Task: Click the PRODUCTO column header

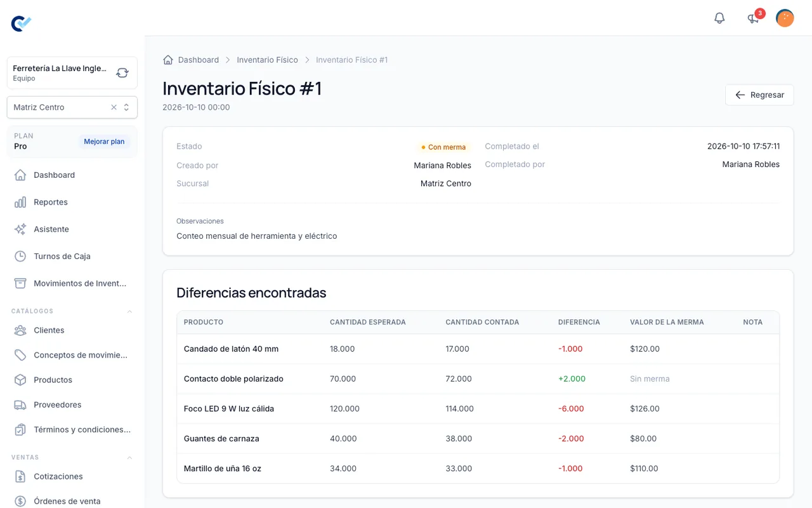Action: click(204, 322)
